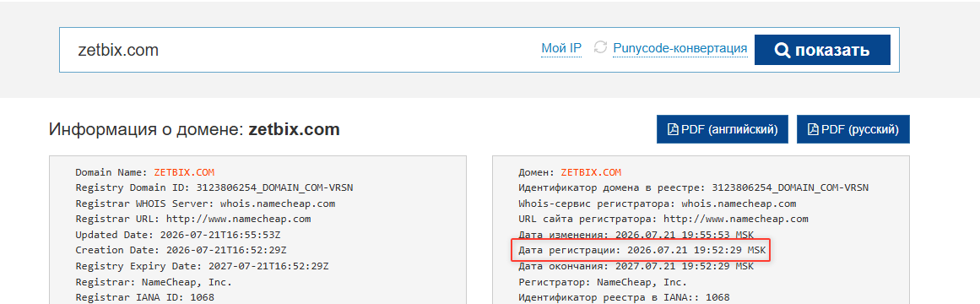Download PDF (английский) report
The width and height of the screenshot is (980, 304).
tap(722, 129)
